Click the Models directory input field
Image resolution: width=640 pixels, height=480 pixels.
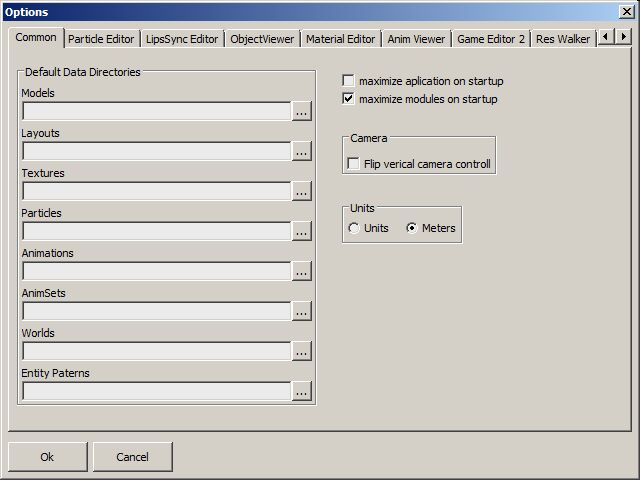point(156,111)
